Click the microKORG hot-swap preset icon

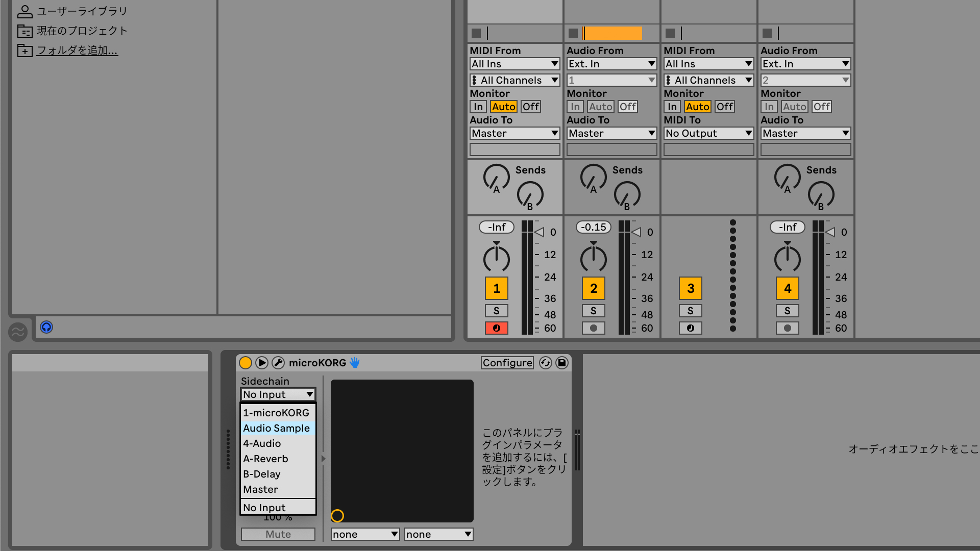(x=546, y=363)
